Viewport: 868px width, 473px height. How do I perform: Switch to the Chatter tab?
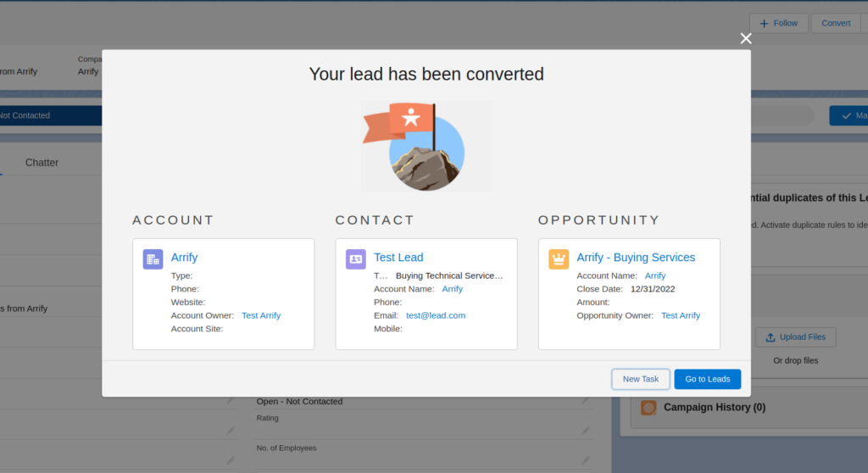point(42,162)
